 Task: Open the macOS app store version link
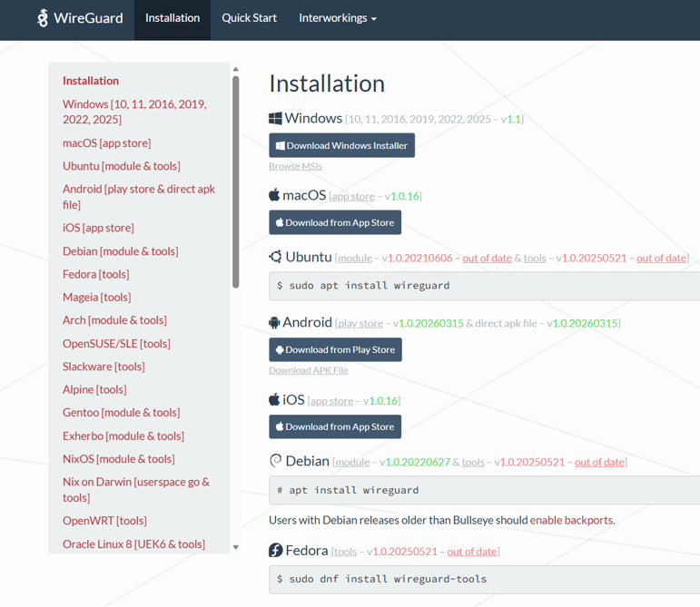pos(353,197)
